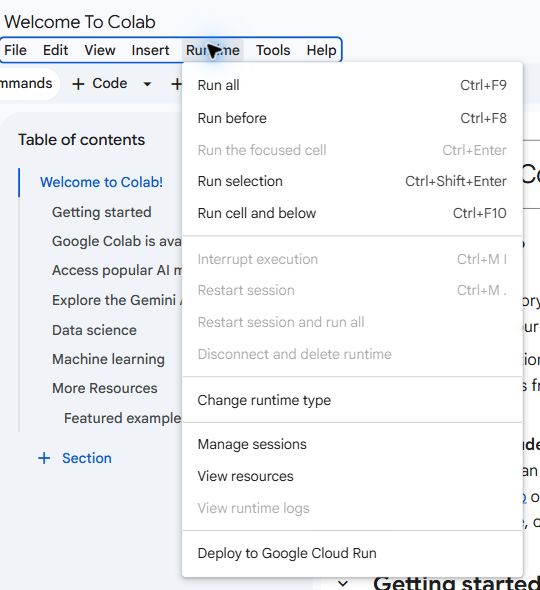Screen dimensions: 540x590
Task: Click the Interrupt execution entry
Action: pyautogui.click(x=352, y=259)
